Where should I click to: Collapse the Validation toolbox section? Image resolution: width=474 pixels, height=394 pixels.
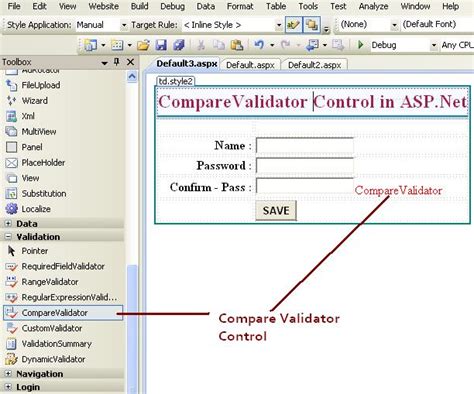[x=8, y=237]
